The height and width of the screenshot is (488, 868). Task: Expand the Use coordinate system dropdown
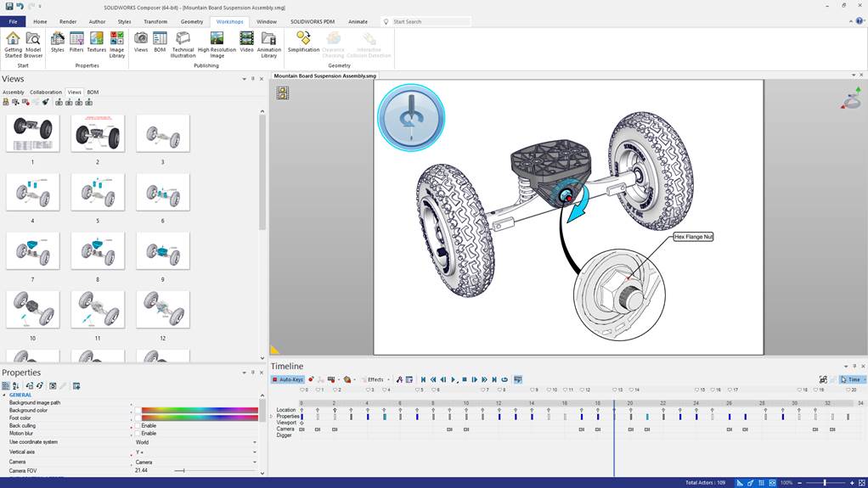click(x=254, y=442)
